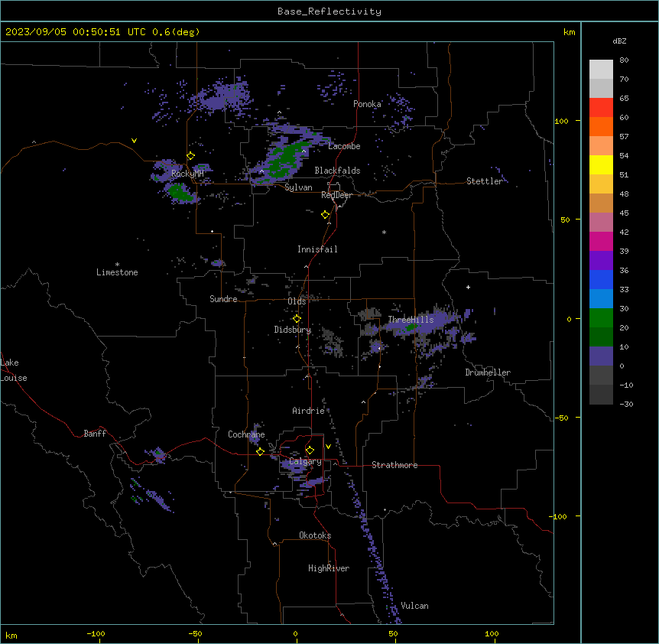The width and height of the screenshot is (659, 644).
Task: Click the Drumheller label
Action: point(488,372)
